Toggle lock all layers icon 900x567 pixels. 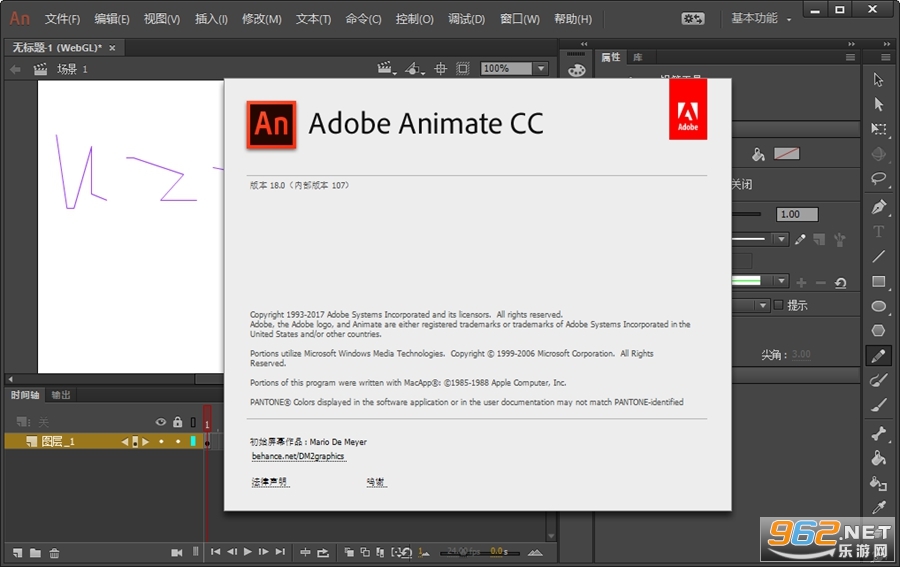point(177,422)
